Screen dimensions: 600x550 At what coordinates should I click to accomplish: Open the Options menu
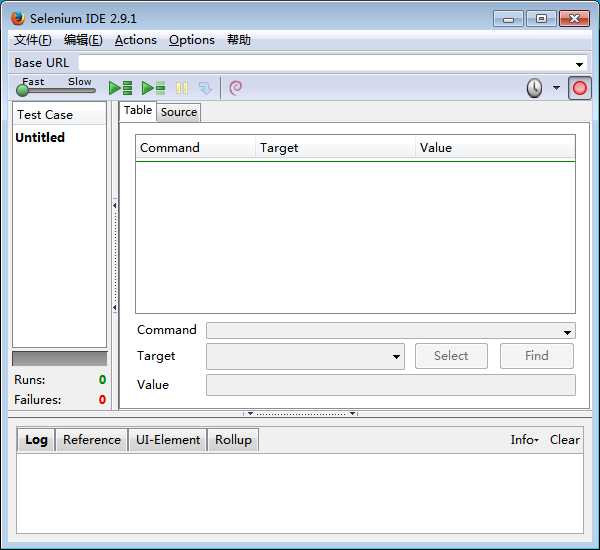click(x=192, y=40)
